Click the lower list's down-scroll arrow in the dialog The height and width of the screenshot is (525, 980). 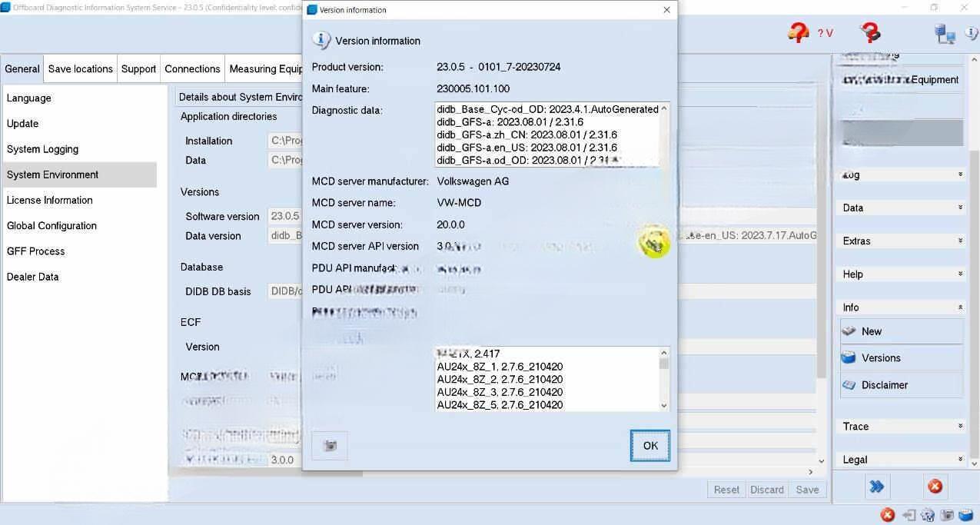pos(664,405)
